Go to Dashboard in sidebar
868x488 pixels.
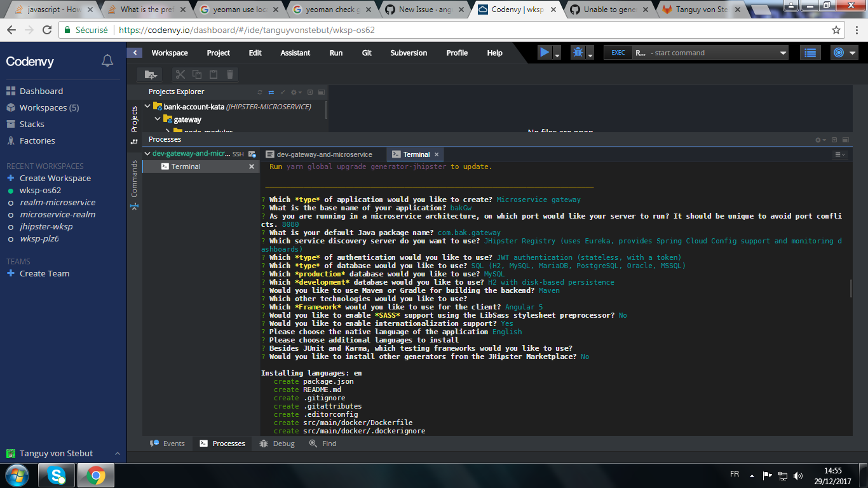(41, 91)
